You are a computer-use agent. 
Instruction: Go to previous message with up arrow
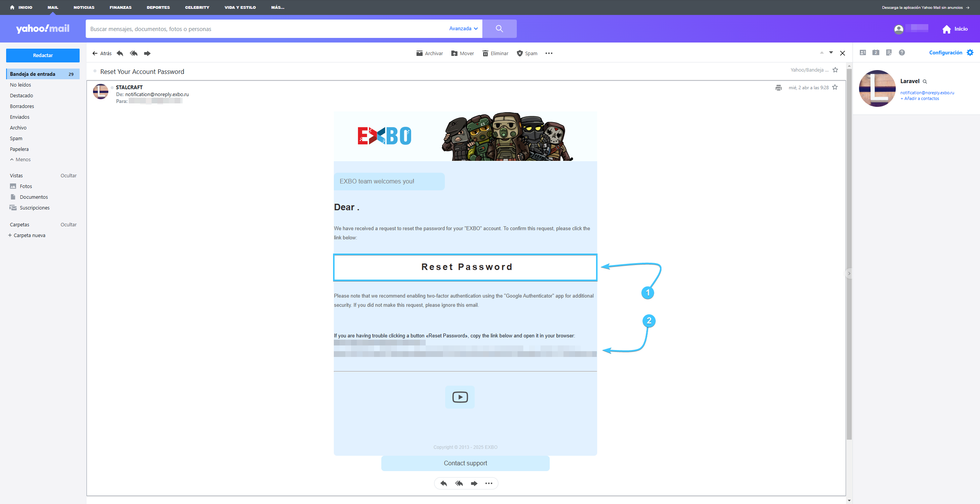[x=822, y=53]
